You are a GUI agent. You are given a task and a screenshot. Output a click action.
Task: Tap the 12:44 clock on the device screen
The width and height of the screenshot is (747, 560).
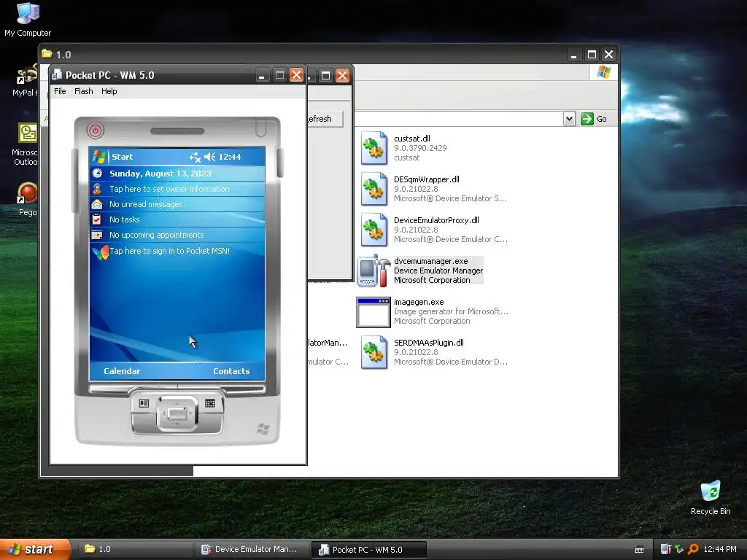tap(230, 157)
